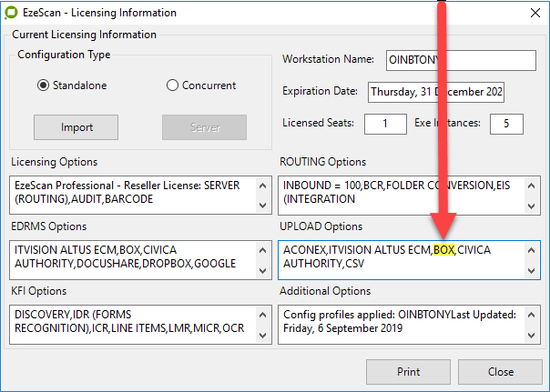Print the licensing information

[409, 371]
